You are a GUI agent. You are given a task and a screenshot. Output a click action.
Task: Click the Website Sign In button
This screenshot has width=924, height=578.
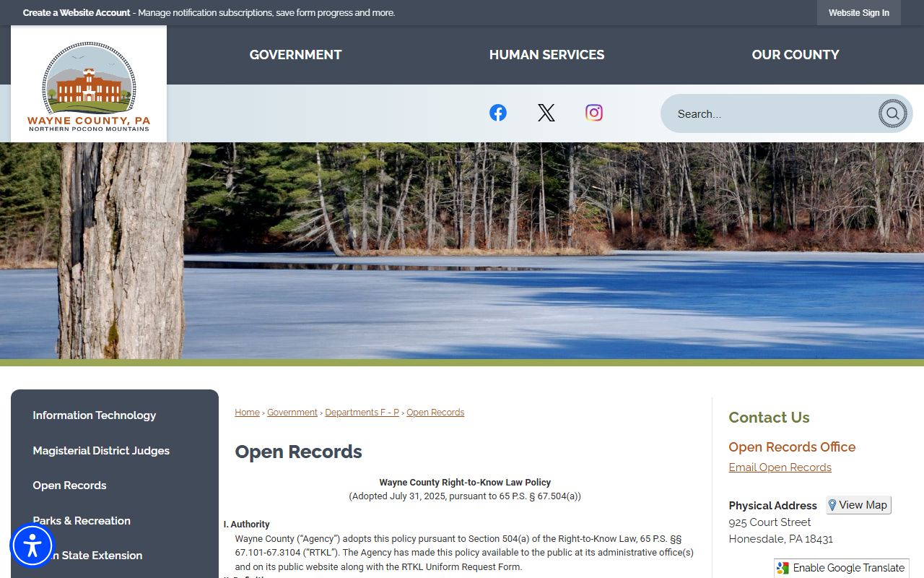[x=859, y=13]
